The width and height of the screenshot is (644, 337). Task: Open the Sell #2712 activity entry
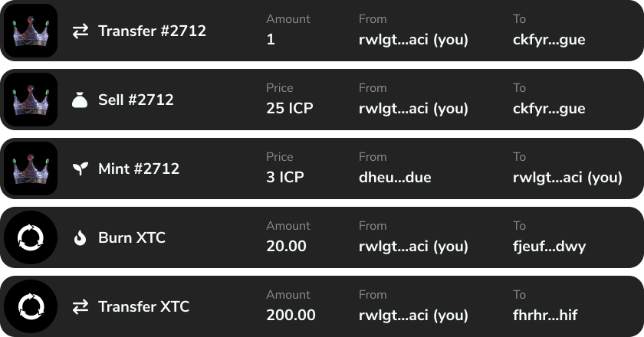click(x=322, y=100)
